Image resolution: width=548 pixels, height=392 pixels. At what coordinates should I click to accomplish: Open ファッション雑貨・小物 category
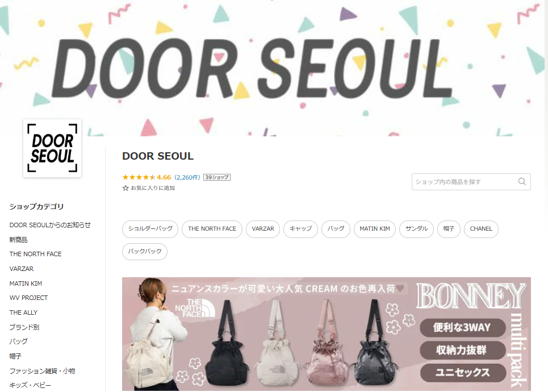point(42,370)
